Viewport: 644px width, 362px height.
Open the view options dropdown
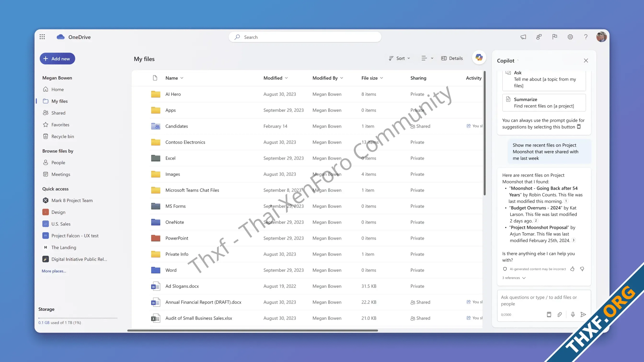[427, 58]
